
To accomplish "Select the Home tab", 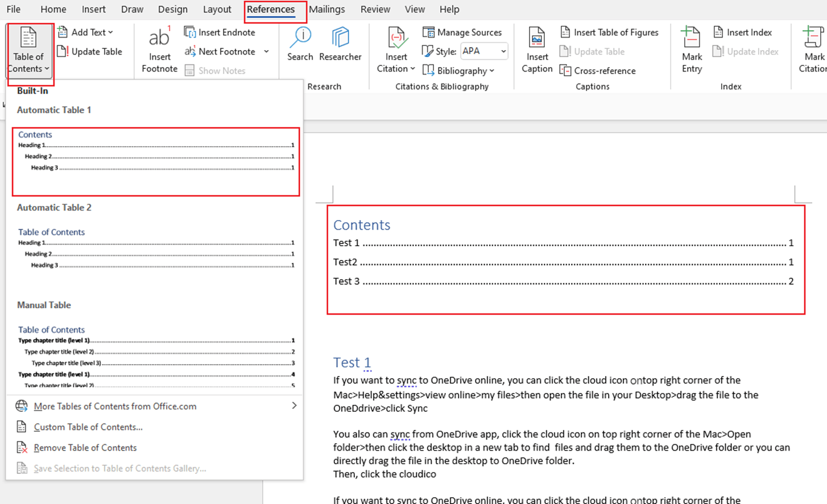I will point(53,10).
